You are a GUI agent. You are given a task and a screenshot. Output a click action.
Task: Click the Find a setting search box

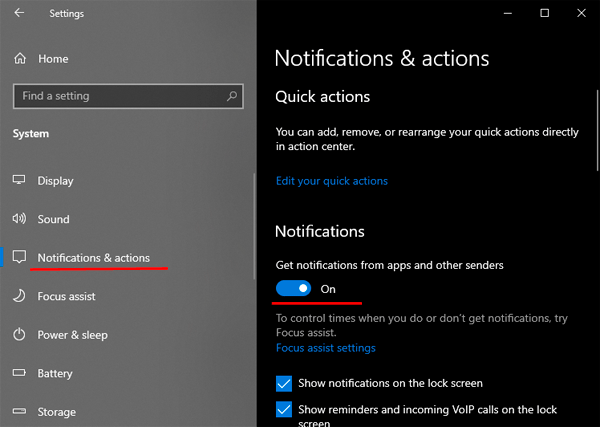pyautogui.click(x=120, y=96)
